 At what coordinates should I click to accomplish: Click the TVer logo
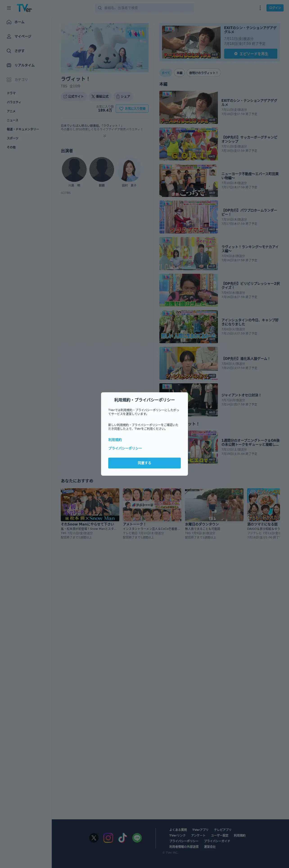click(x=24, y=8)
